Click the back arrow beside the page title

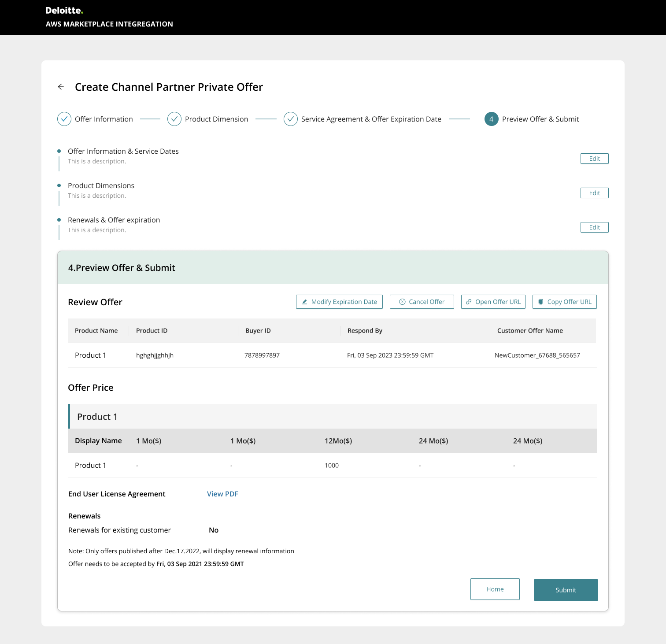click(x=61, y=87)
